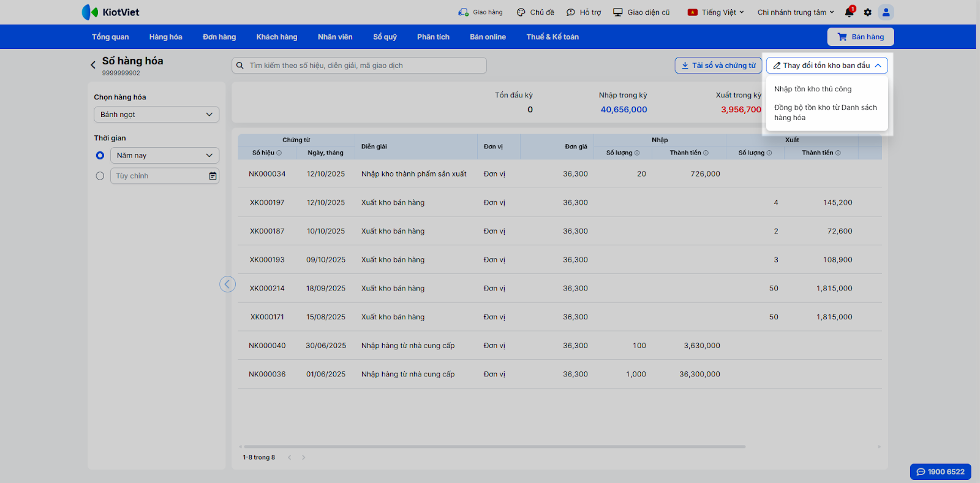The image size is (980, 483).
Task: Click info icon next to Số hiệu
Action: pyautogui.click(x=279, y=153)
